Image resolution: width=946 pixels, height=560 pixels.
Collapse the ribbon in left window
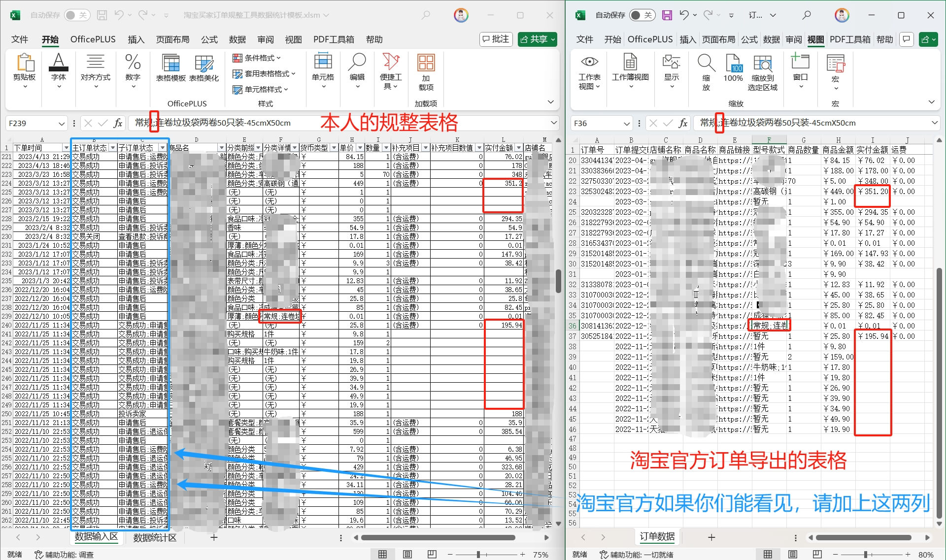[550, 102]
